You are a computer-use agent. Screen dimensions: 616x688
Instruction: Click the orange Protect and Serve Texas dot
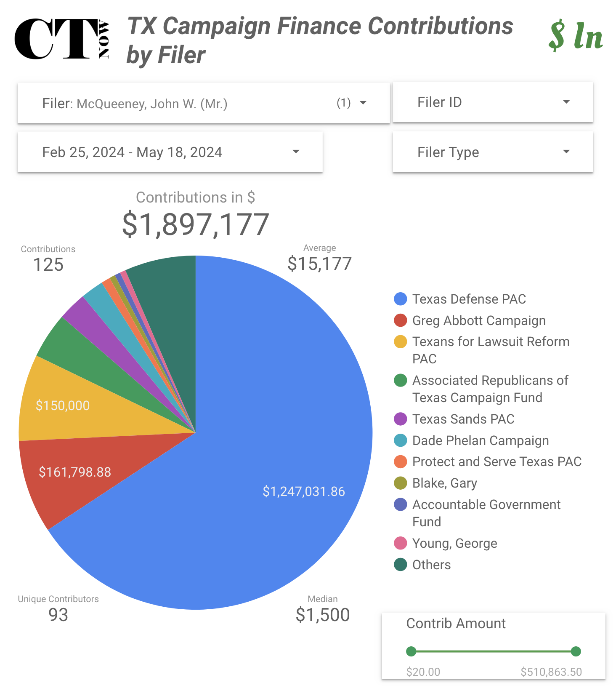pos(401,462)
